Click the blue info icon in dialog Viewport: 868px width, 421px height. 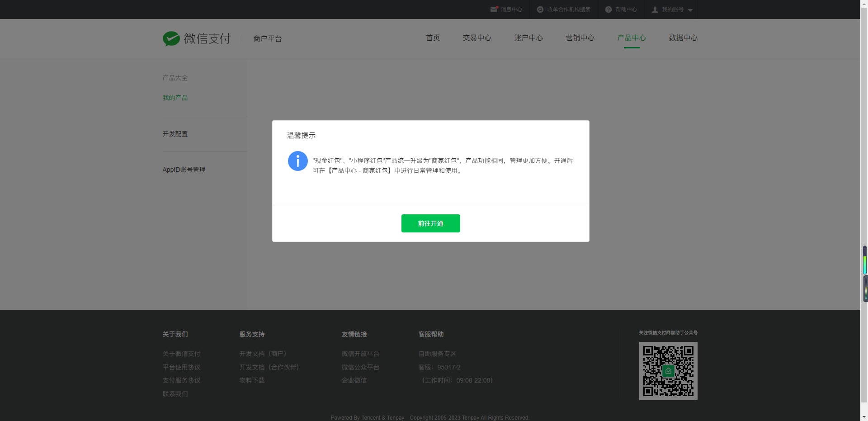pos(297,161)
